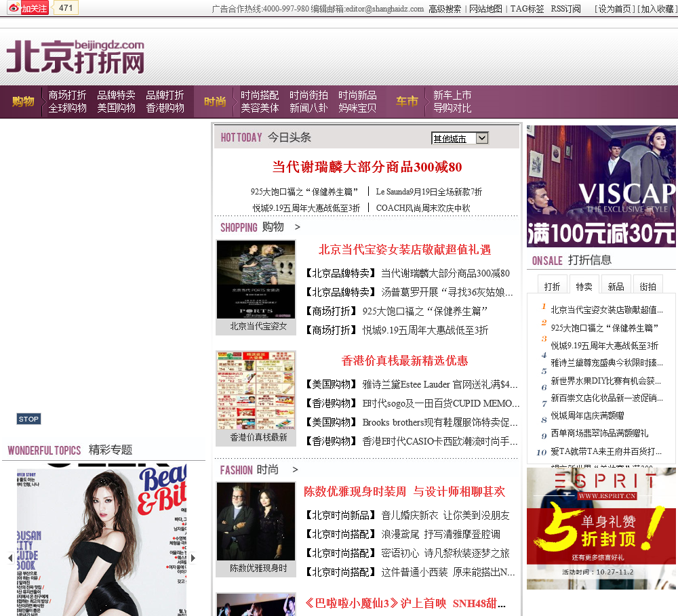Click 陈数优雅现身时 photo thumbnail

pos(256,522)
